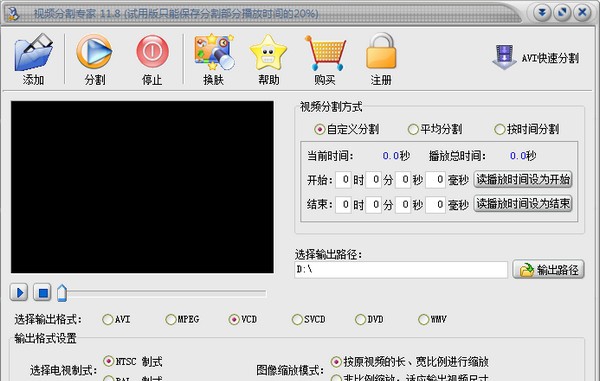Click the 开始 milliseconds input field
This screenshot has width=600, height=381.
[435, 179]
